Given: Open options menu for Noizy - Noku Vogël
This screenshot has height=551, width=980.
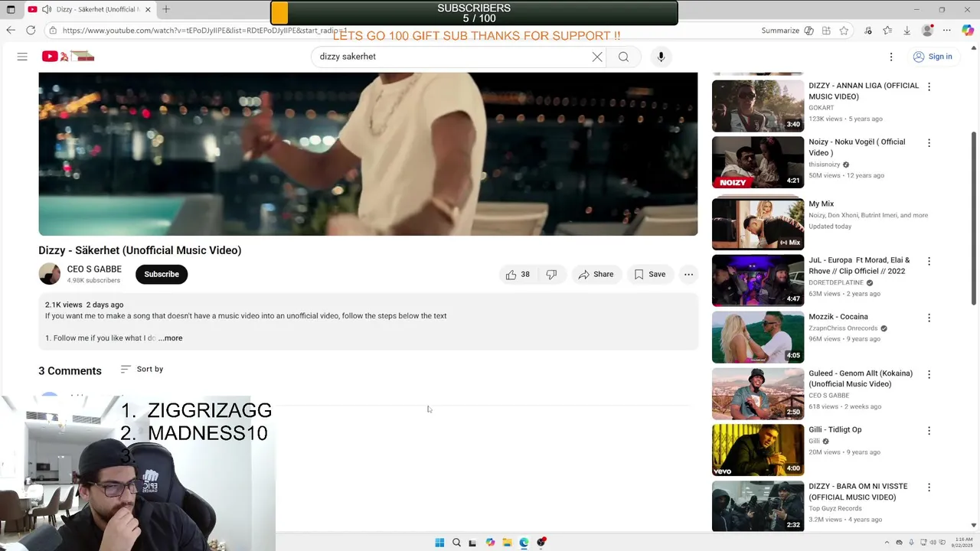Looking at the screenshot, I should click(x=929, y=143).
